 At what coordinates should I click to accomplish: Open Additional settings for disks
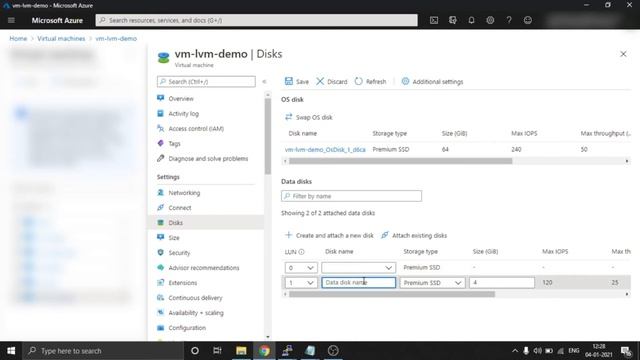[432, 82]
